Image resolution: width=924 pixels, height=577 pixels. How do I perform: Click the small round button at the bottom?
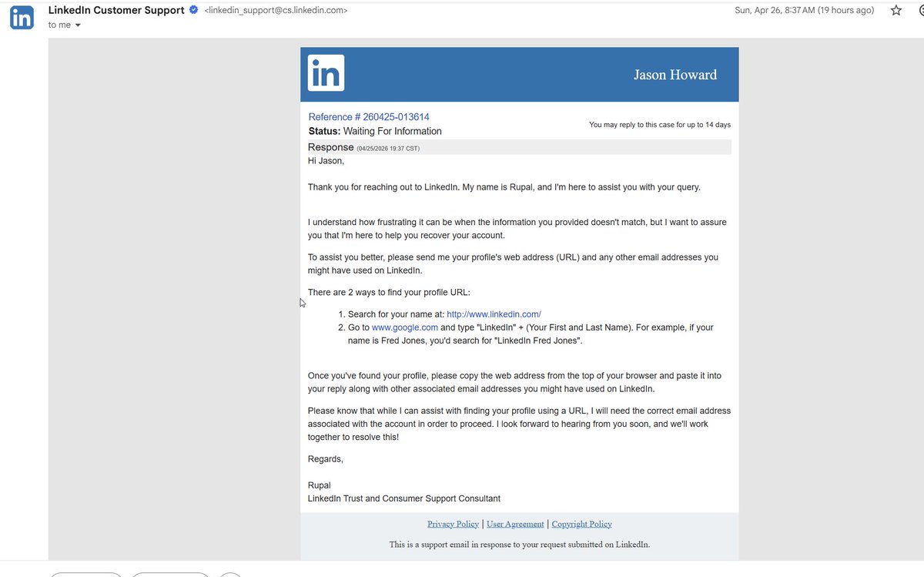(x=229, y=575)
